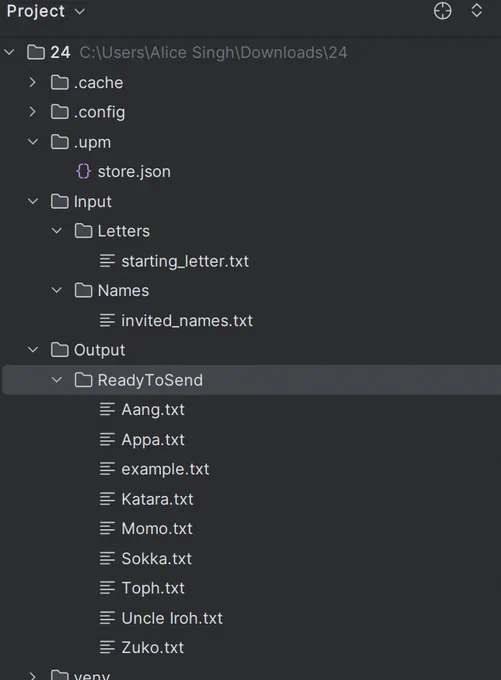Viewport: 501px width, 680px height.
Task: Click the file icon next to Zuko.txt
Action: pos(107,647)
